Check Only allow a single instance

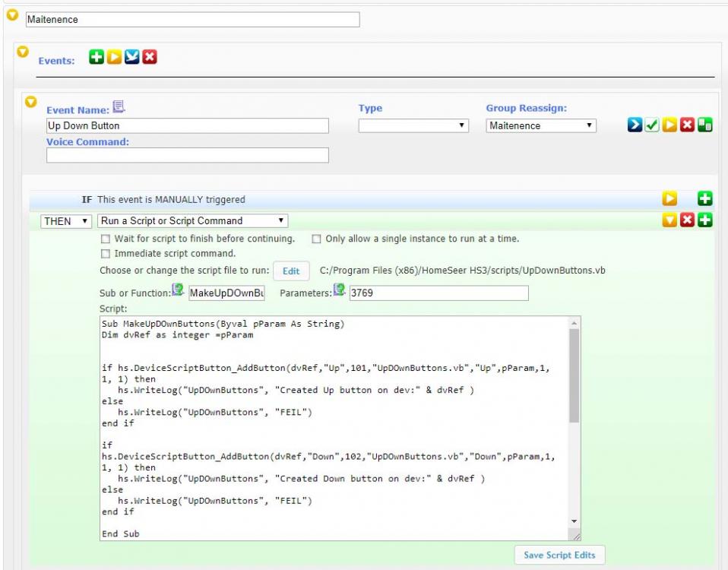point(316,239)
